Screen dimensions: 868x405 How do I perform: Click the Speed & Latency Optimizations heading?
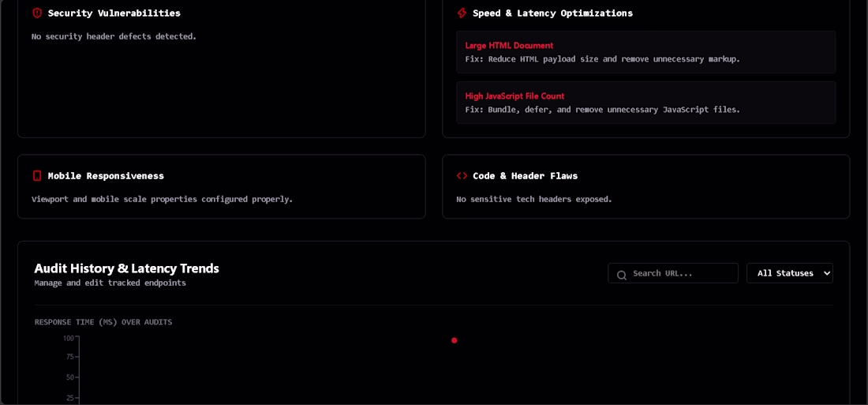pos(552,13)
